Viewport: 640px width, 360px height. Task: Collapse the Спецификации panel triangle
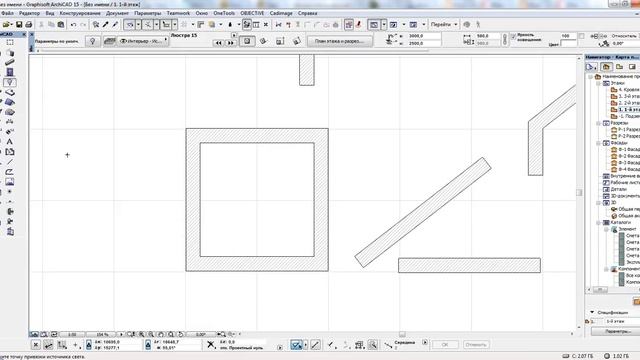pyautogui.click(x=592, y=312)
